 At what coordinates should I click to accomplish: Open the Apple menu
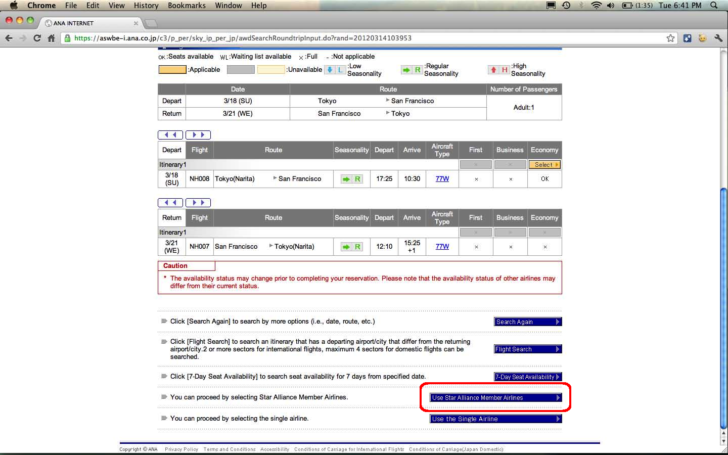[13, 6]
